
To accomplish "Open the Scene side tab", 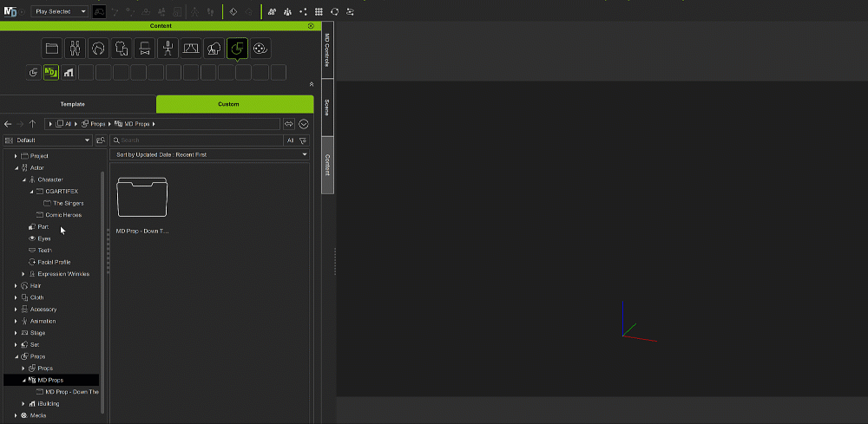I will pyautogui.click(x=327, y=108).
